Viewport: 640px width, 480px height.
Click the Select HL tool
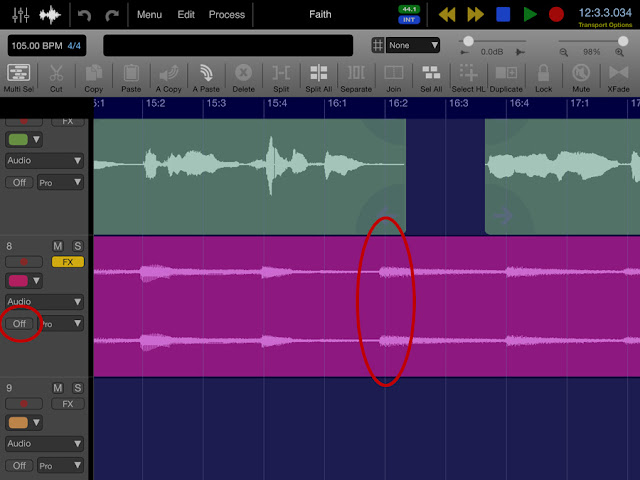pyautogui.click(x=468, y=78)
